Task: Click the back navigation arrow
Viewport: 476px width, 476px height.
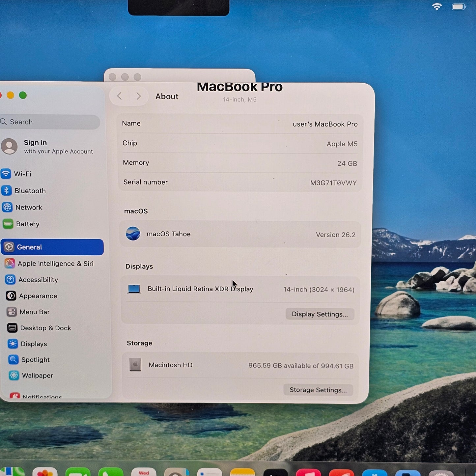Action: tap(120, 96)
